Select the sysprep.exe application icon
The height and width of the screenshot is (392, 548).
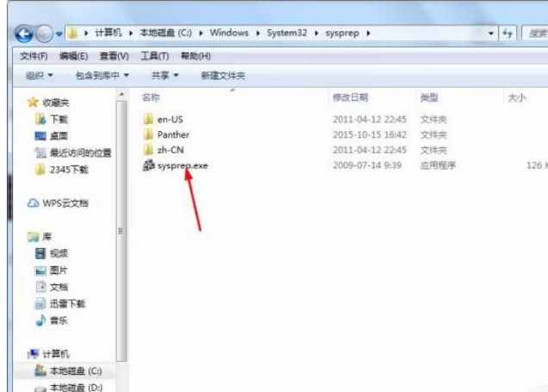tap(148, 165)
